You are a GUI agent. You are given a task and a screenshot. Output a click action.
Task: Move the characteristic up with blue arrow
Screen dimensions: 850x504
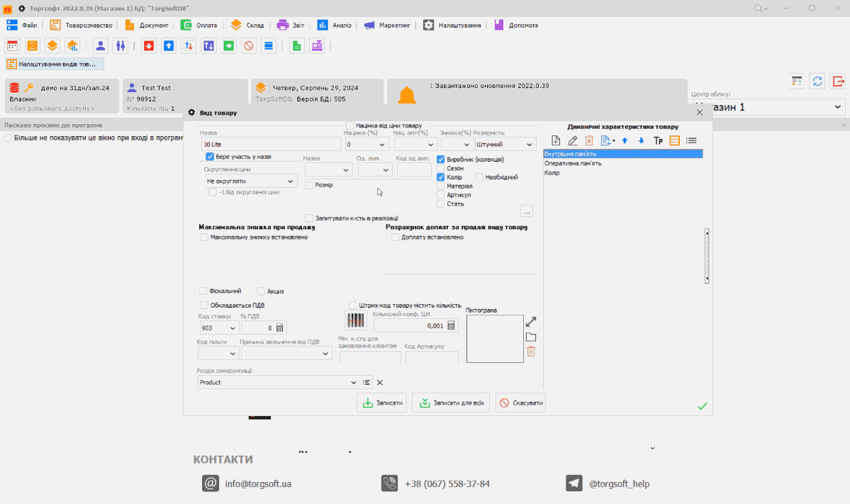pos(625,141)
